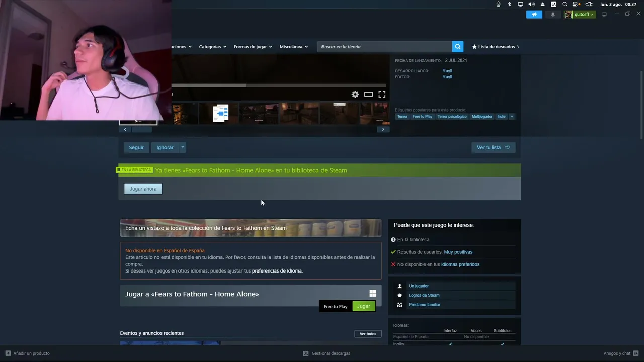Open the Fears to Fathom collection banner
Image resolution: width=644 pixels, height=362 pixels.
pos(251,228)
